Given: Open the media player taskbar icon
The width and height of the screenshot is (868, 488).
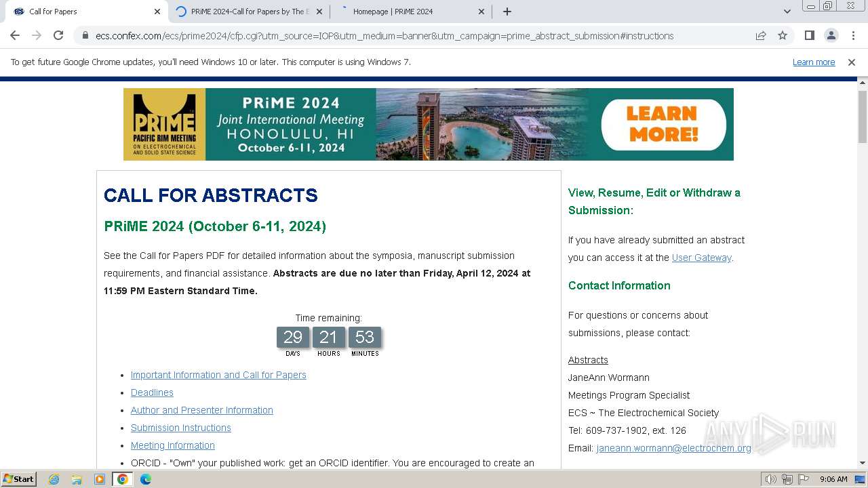Looking at the screenshot, I should click(x=100, y=479).
